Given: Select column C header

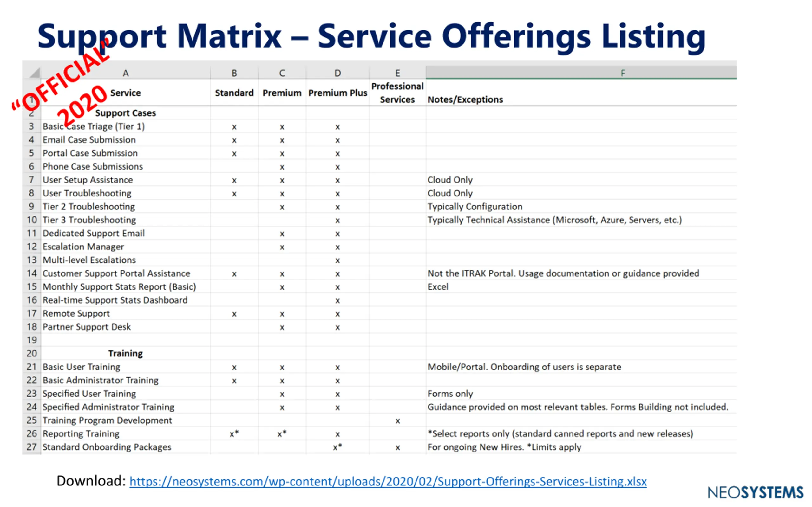Looking at the screenshot, I should coord(282,73).
